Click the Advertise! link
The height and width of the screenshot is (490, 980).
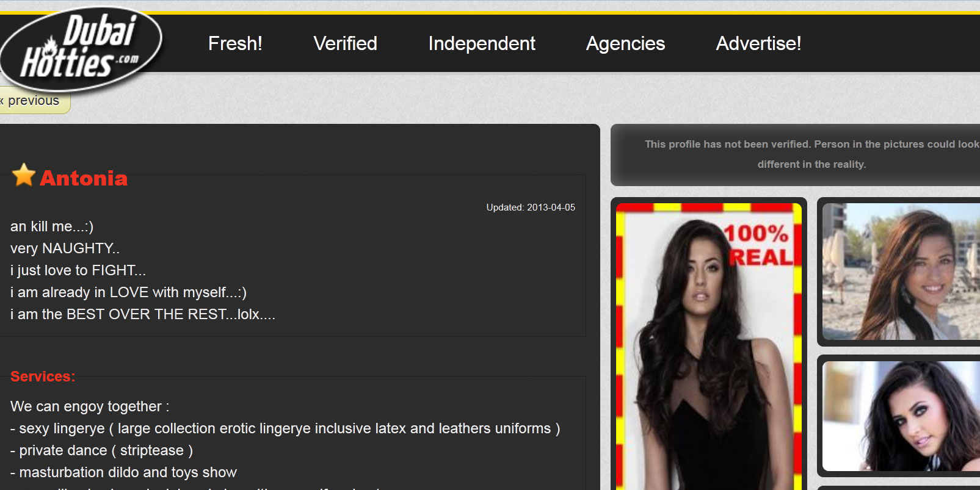pos(758,43)
